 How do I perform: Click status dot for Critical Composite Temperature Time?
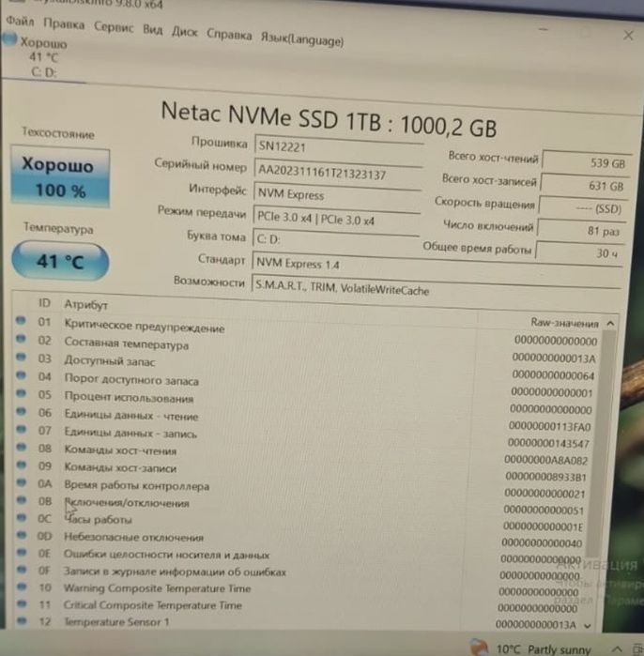click(x=22, y=603)
